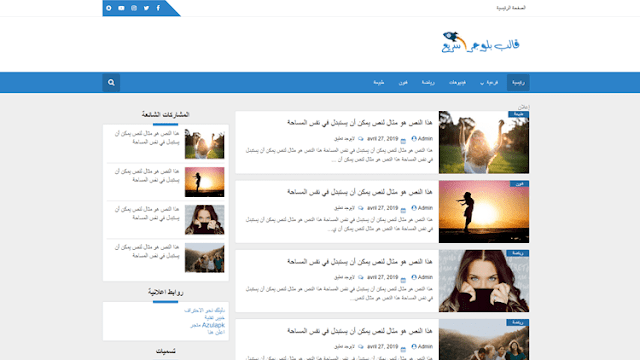Viewport: 640px width, 360px height.
Task: Click the leftmost circular social icon
Action: click(109, 8)
